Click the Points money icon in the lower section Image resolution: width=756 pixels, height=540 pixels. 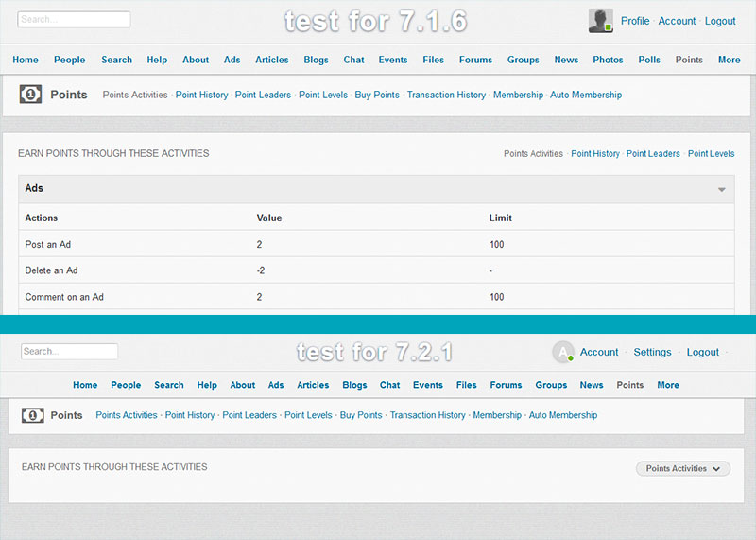pyautogui.click(x=32, y=415)
